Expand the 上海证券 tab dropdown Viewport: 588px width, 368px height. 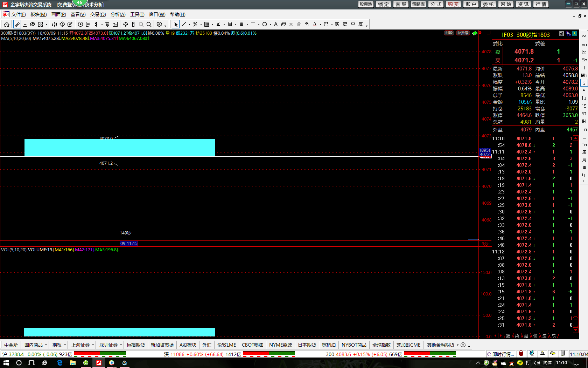93,345
